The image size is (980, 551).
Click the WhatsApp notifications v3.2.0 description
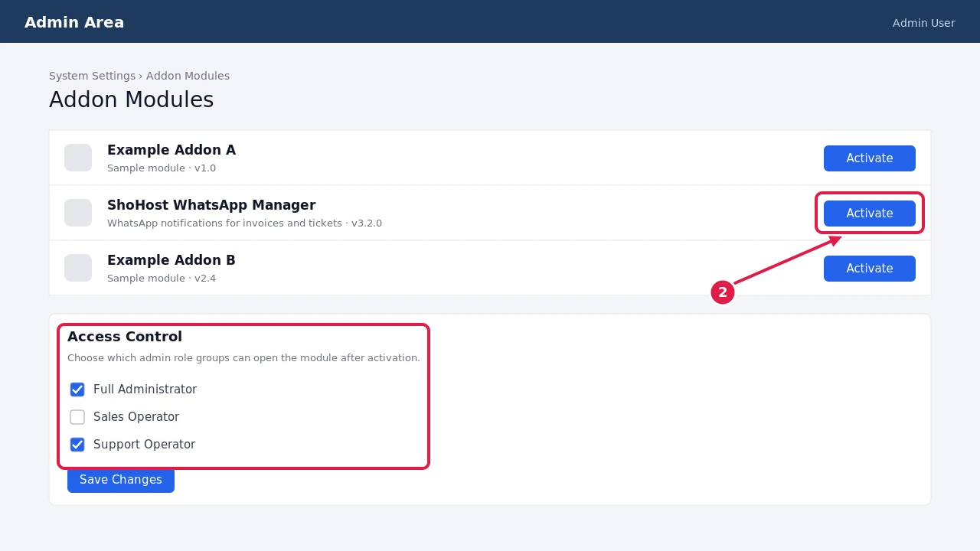tap(244, 223)
